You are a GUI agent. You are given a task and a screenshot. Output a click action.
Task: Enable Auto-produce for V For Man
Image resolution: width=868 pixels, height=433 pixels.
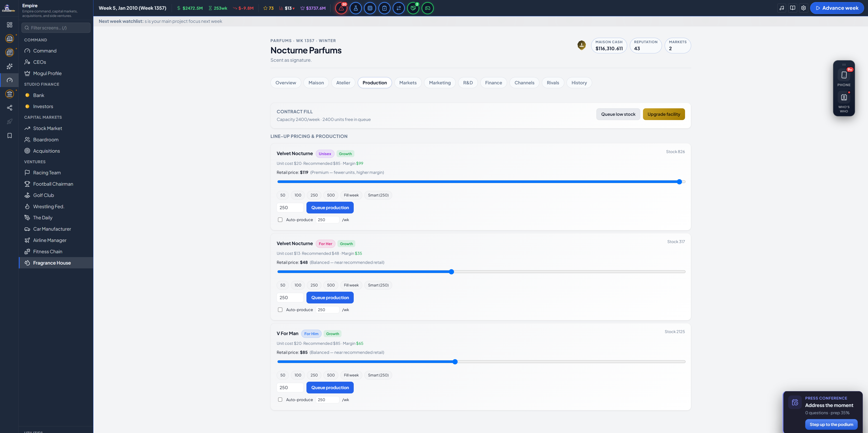click(x=280, y=400)
